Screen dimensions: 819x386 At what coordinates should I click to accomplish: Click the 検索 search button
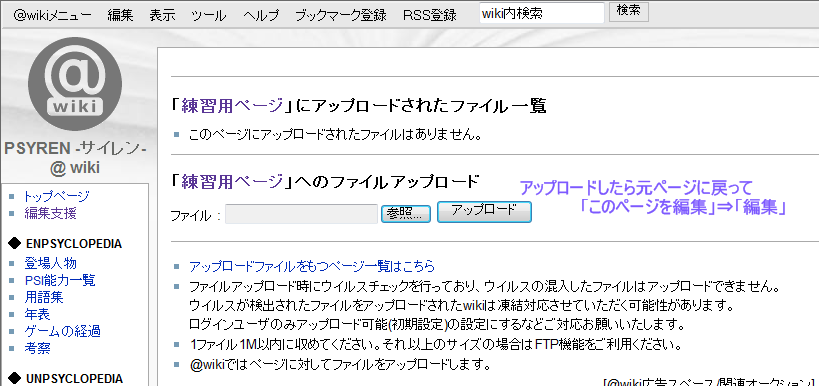tap(629, 12)
